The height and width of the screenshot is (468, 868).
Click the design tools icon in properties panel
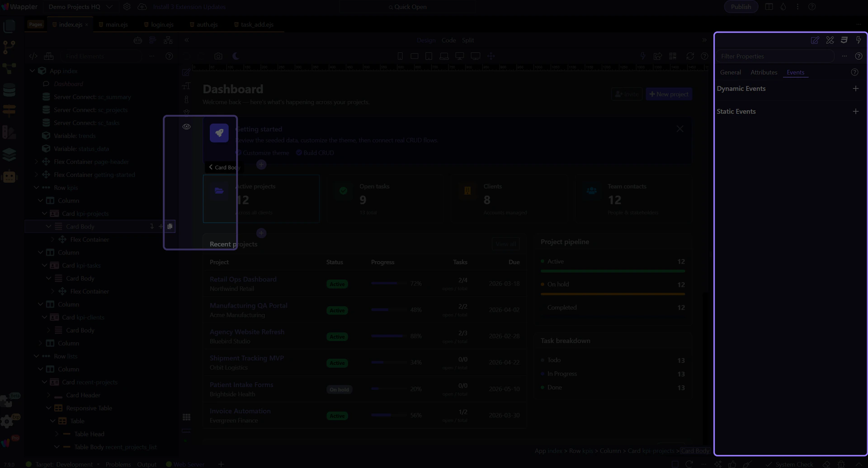830,40
